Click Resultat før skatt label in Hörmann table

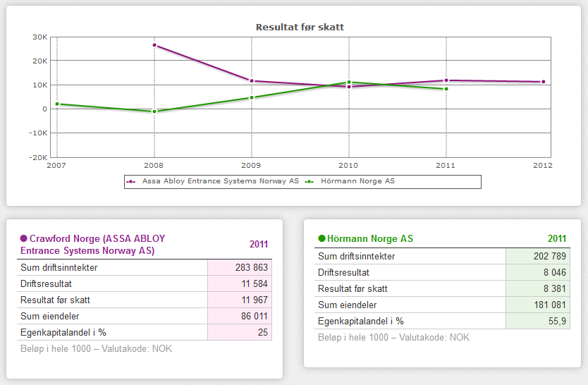coord(353,288)
